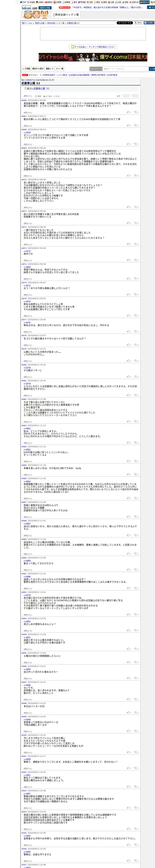Click the 南部九州版 label beside the logo
155x868 pixels.
[45, 8]
